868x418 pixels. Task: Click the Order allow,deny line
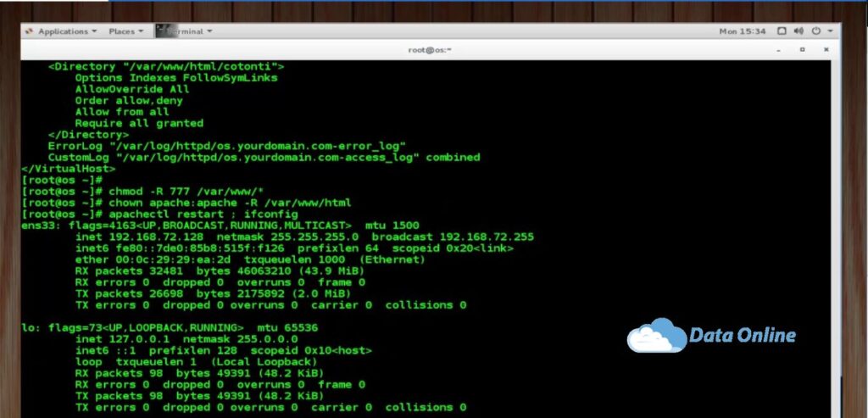click(129, 101)
